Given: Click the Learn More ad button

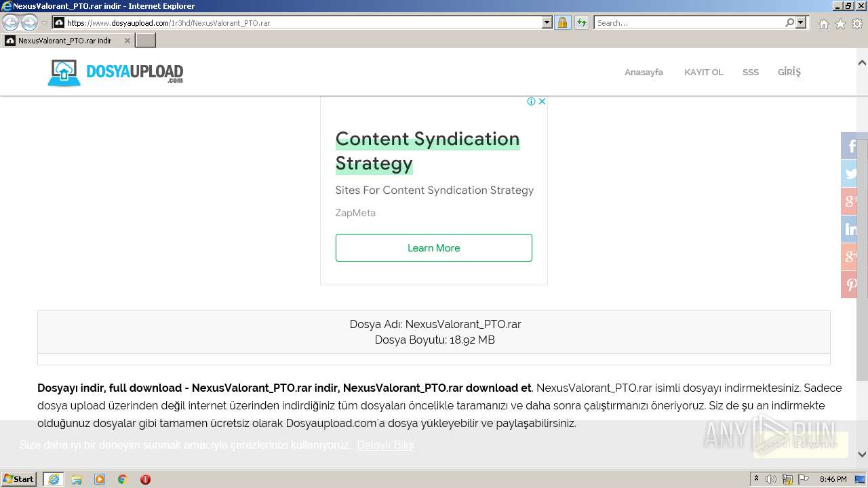Looking at the screenshot, I should point(434,248).
